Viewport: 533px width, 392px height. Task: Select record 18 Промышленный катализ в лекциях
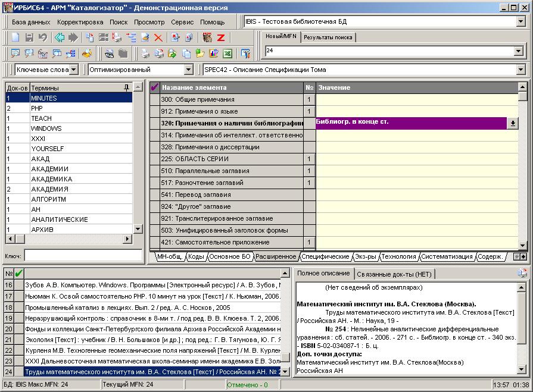click(x=152, y=308)
